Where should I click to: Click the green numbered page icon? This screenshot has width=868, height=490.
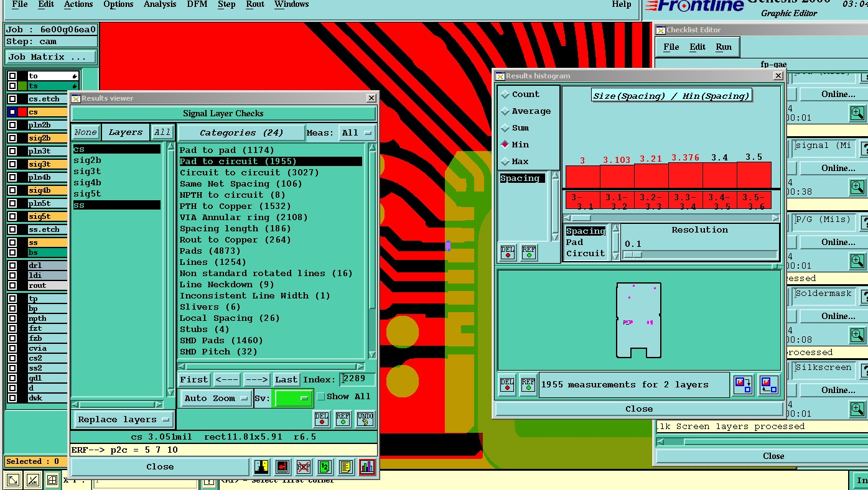[x=324, y=467]
